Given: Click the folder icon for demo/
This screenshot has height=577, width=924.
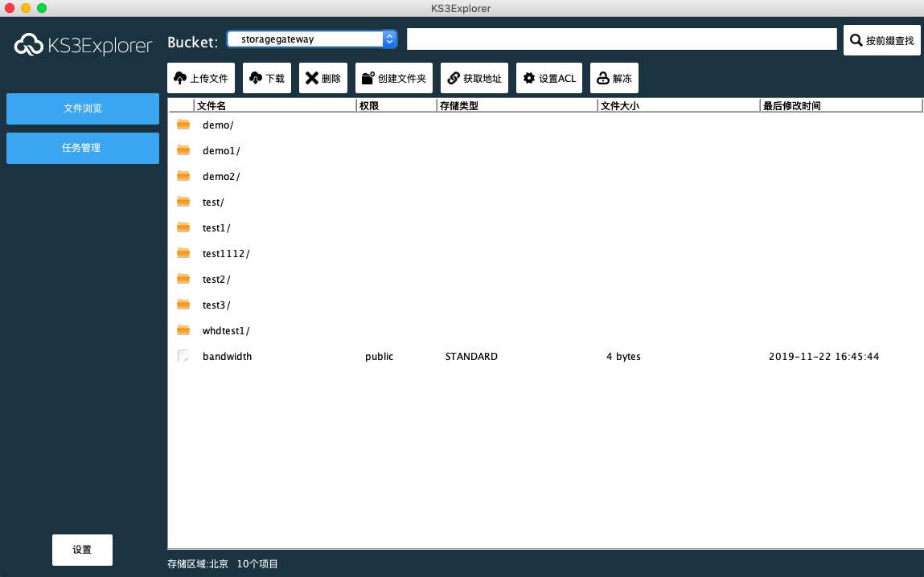Looking at the screenshot, I should coord(183,125).
